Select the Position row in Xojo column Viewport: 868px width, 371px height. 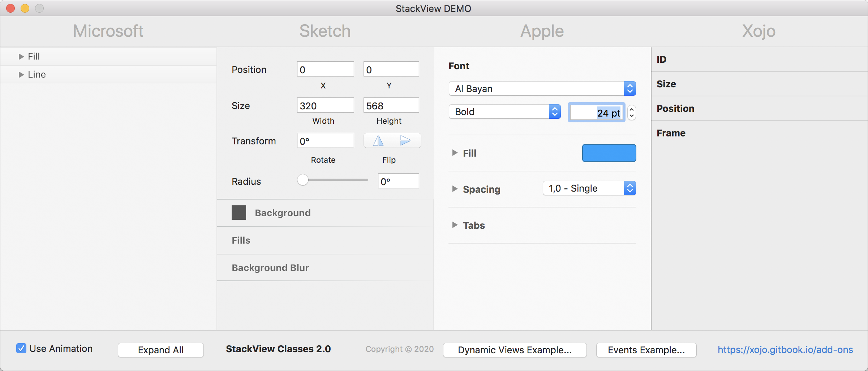(x=760, y=109)
